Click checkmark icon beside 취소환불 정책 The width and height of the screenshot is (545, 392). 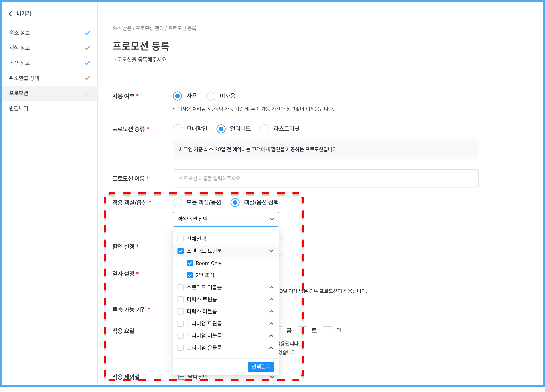(x=87, y=78)
